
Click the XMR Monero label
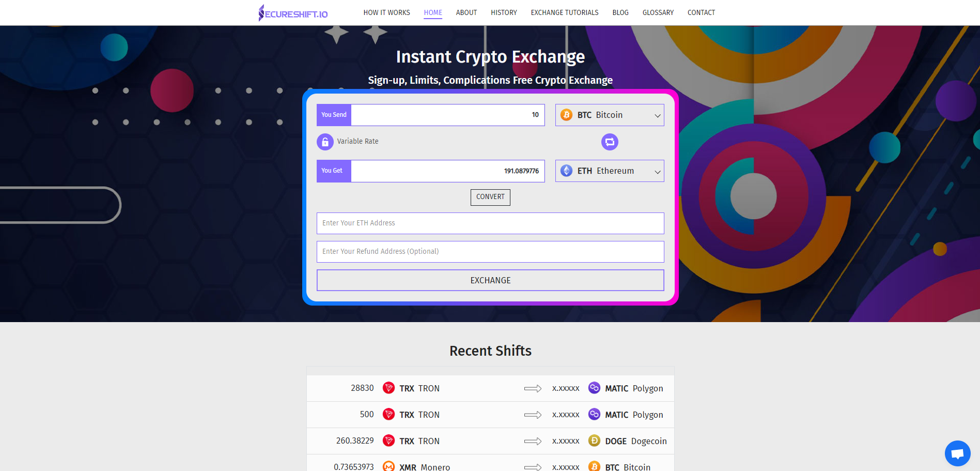point(425,467)
